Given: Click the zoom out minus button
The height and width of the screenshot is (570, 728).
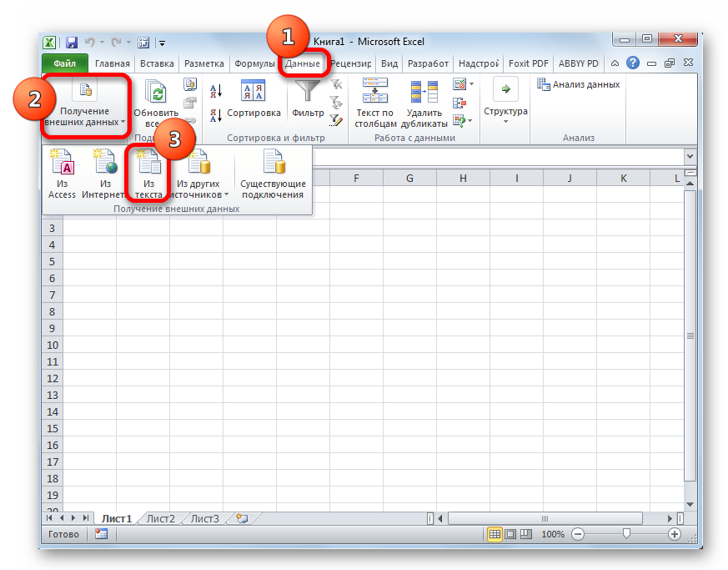Looking at the screenshot, I should click(x=578, y=534).
